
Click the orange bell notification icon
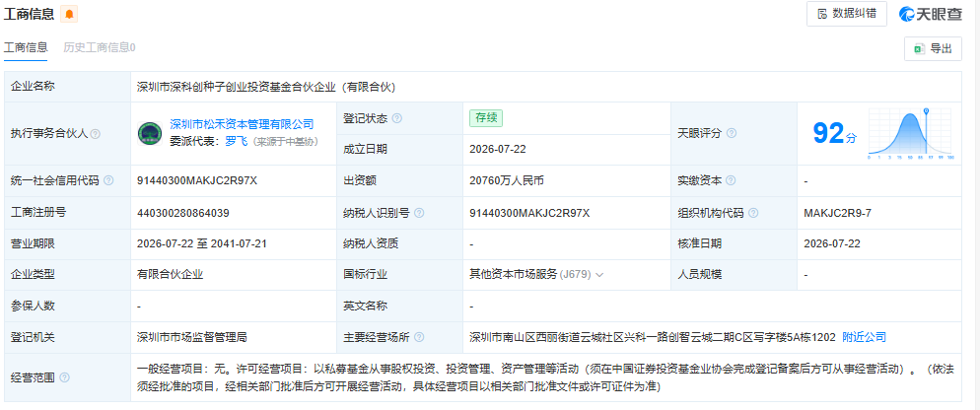[69, 15]
